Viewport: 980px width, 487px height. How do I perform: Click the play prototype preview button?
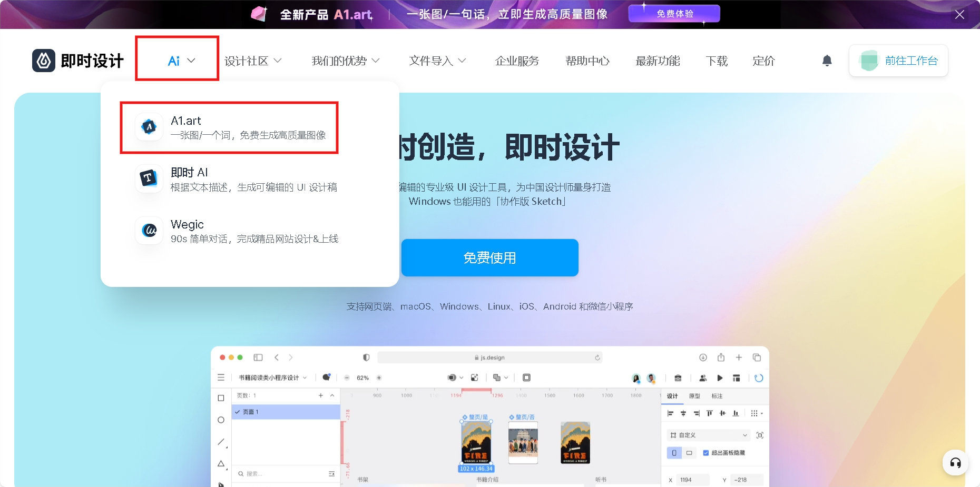click(720, 378)
